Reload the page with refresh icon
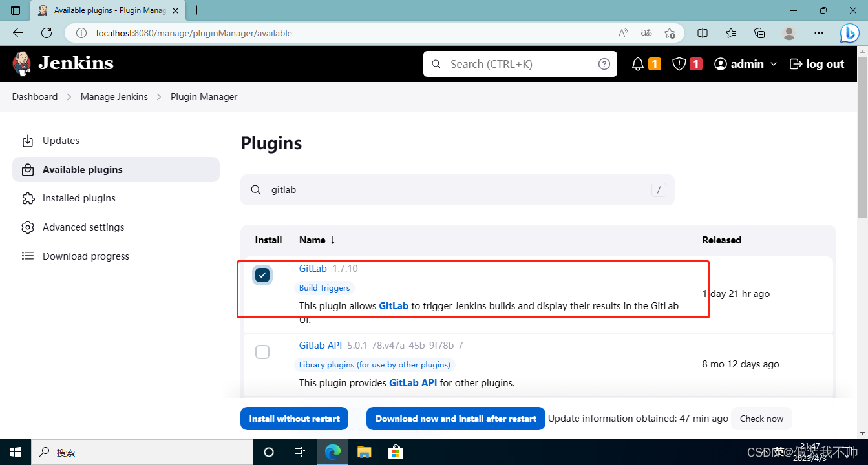The width and height of the screenshot is (868, 465). 46,33
